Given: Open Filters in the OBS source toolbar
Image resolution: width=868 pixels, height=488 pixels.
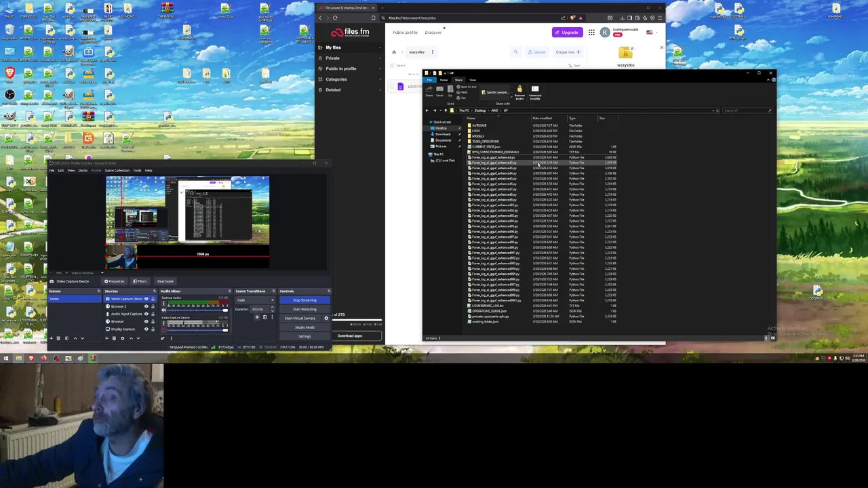Looking at the screenshot, I should tap(140, 281).
